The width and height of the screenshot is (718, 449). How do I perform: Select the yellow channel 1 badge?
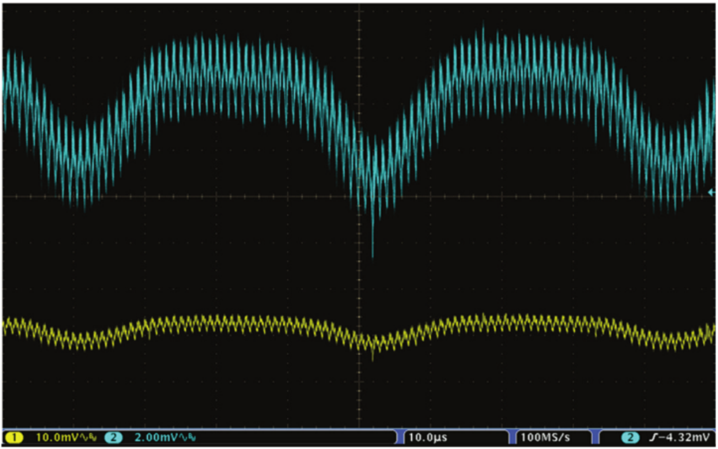pyautogui.click(x=14, y=438)
